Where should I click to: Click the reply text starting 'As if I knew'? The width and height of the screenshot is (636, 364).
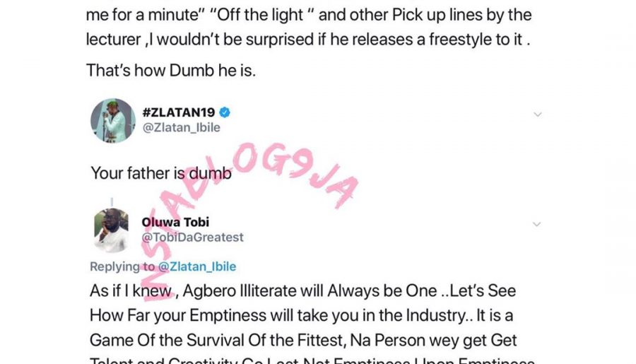click(x=302, y=291)
